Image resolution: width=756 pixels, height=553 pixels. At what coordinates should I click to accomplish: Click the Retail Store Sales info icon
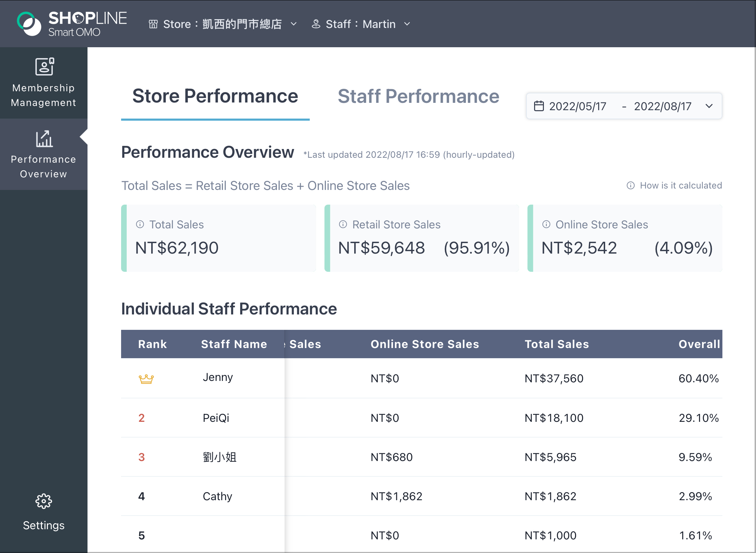[x=343, y=224]
